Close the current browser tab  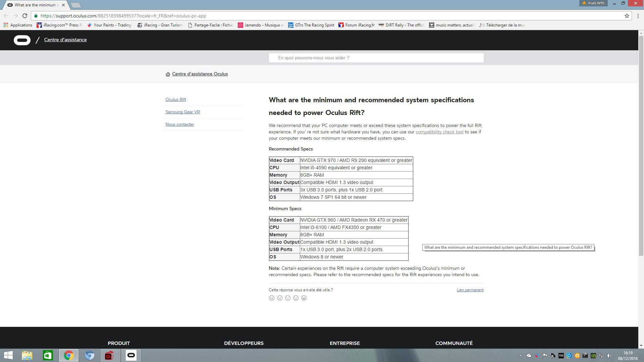(x=63, y=5)
